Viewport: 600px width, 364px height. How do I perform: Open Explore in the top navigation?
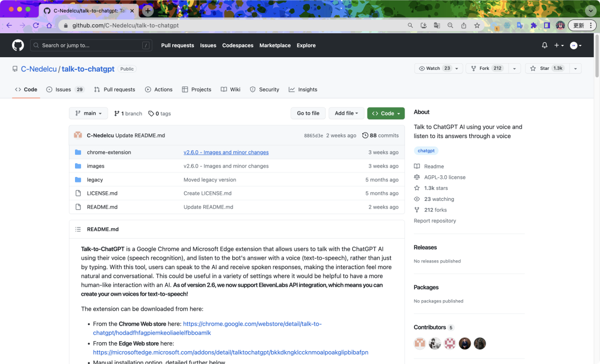click(x=306, y=45)
